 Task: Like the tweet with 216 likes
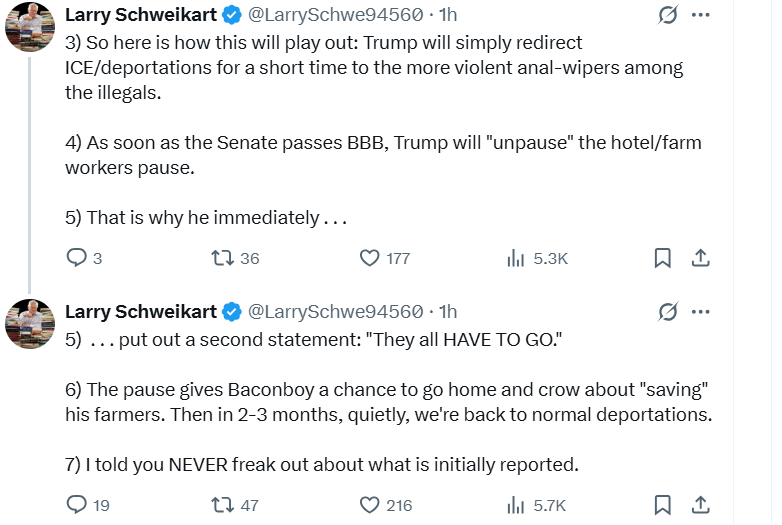(x=369, y=505)
